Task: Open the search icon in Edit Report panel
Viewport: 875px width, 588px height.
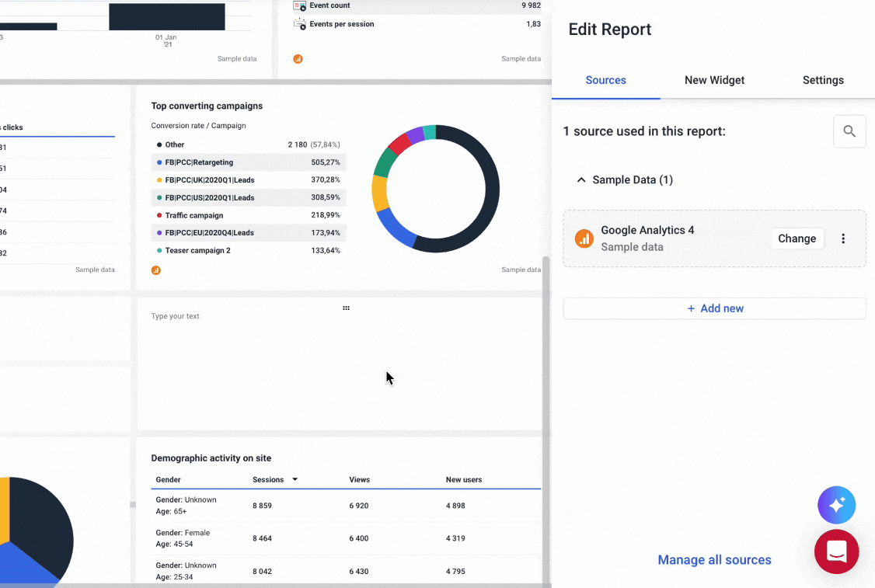Action: point(849,131)
